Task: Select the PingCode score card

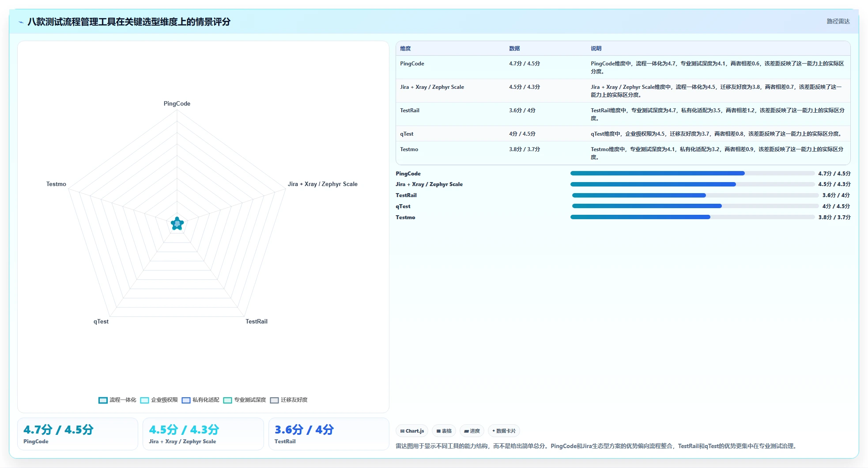Action: (78, 434)
